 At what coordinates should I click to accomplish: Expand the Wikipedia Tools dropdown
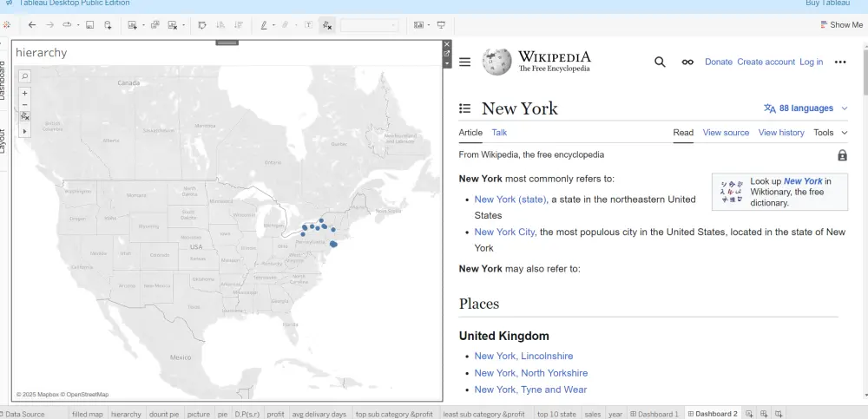click(831, 132)
